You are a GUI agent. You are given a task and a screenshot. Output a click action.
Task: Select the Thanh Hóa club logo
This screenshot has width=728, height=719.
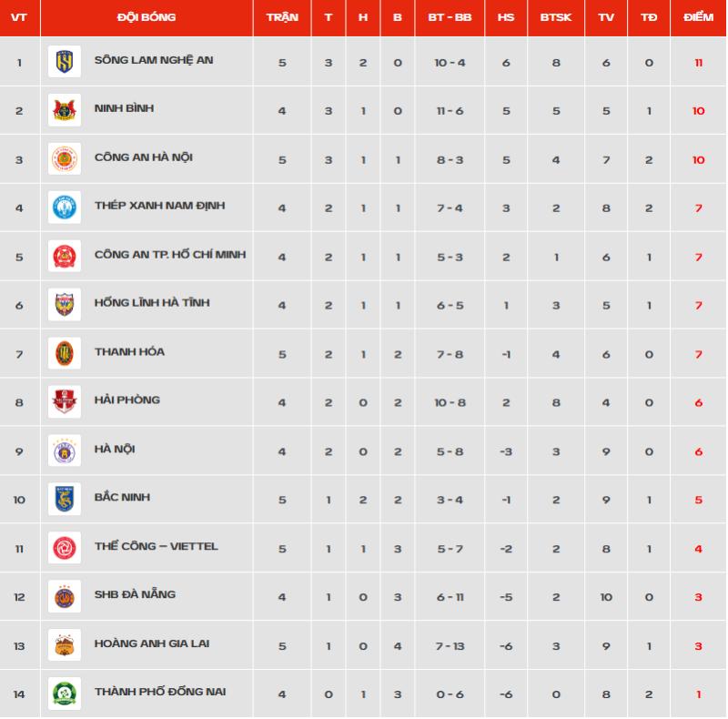coord(65,353)
